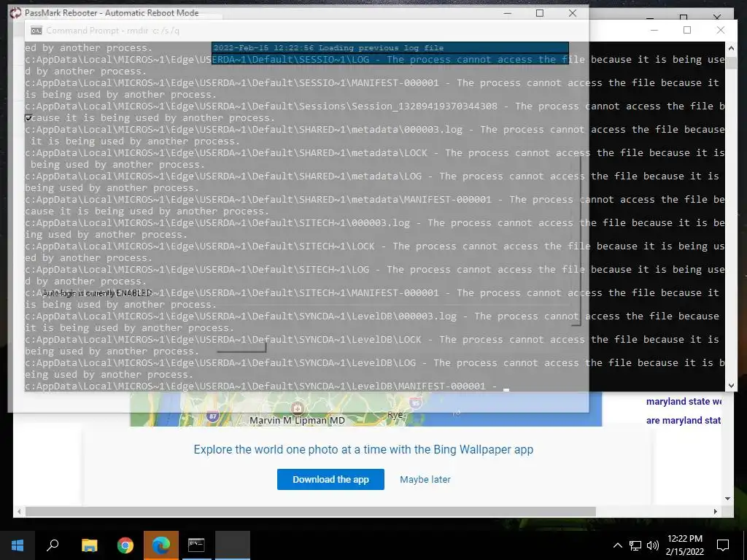
Task: Click Edge page vertical scrollbar down arrow
Action: coord(727,499)
